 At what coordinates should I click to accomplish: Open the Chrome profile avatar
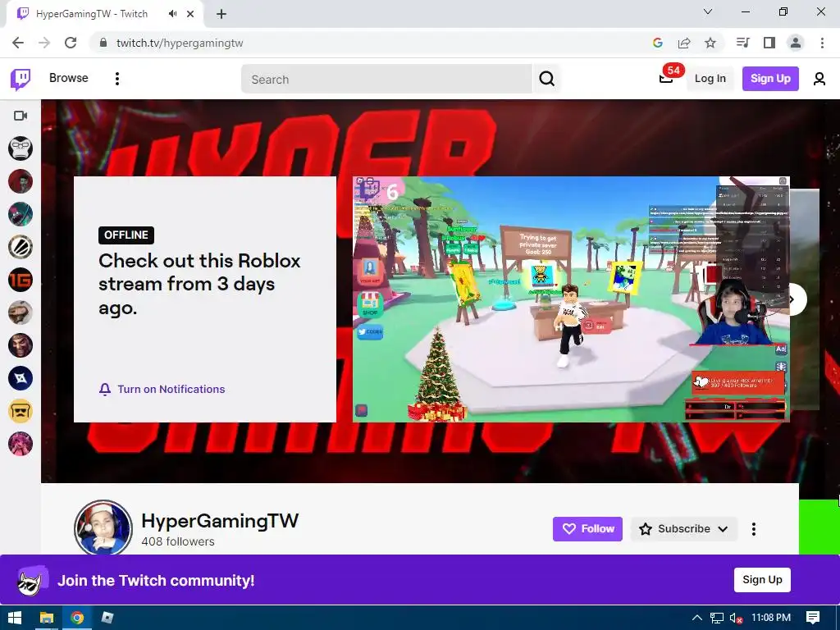(796, 43)
